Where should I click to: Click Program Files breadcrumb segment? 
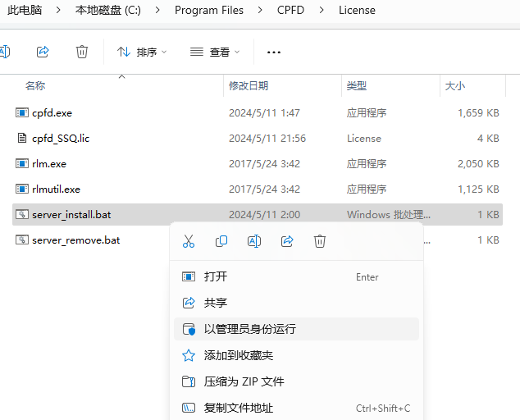209,10
